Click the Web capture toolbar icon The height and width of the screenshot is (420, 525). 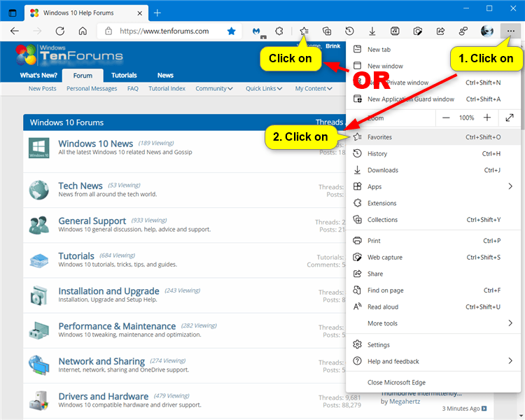418,31
